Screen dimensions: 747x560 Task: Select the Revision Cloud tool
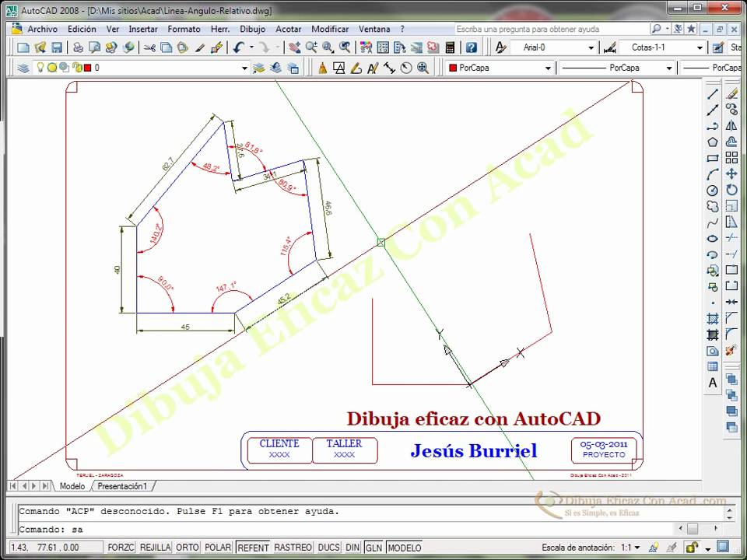pyautogui.click(x=712, y=206)
